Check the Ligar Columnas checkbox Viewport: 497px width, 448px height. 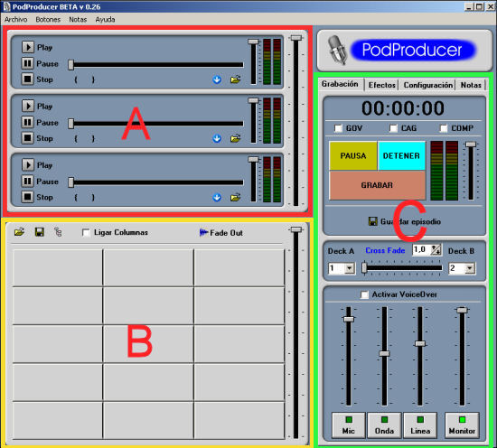pos(86,232)
